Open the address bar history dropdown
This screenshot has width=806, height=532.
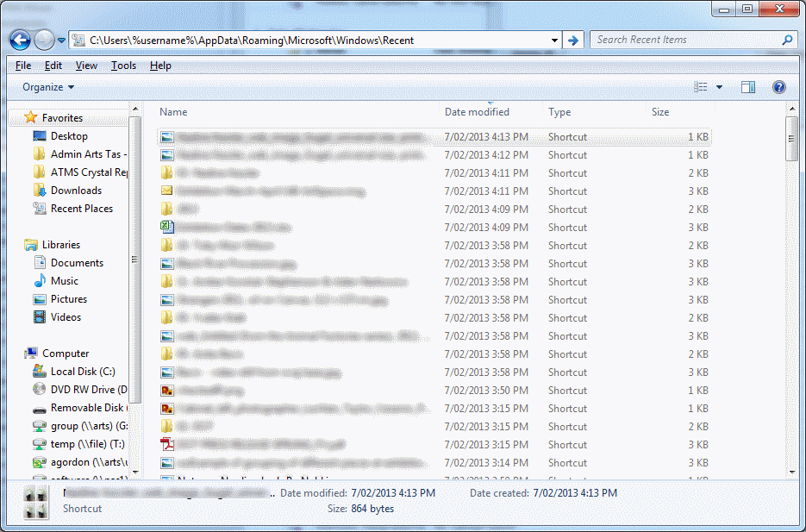tap(555, 40)
